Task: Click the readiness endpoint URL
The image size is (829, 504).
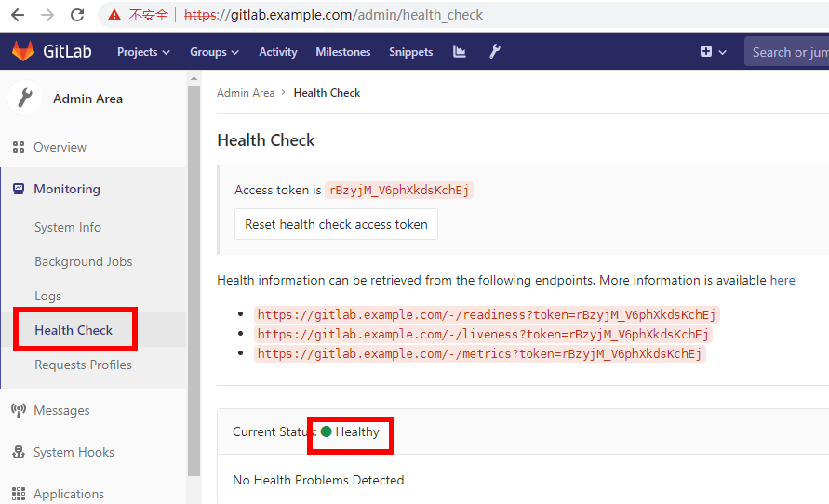Action: 487,315
